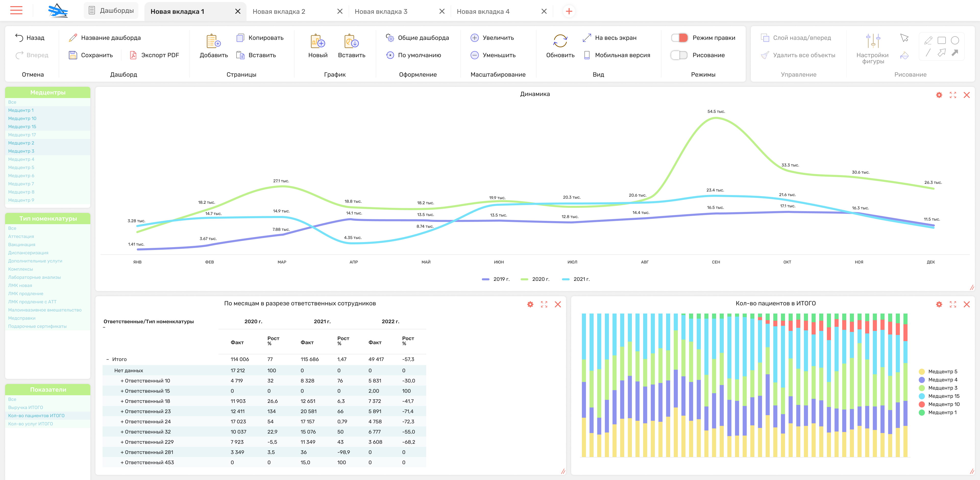The height and width of the screenshot is (480, 980).
Task: Click the add new tab plus icon
Action: (569, 11)
